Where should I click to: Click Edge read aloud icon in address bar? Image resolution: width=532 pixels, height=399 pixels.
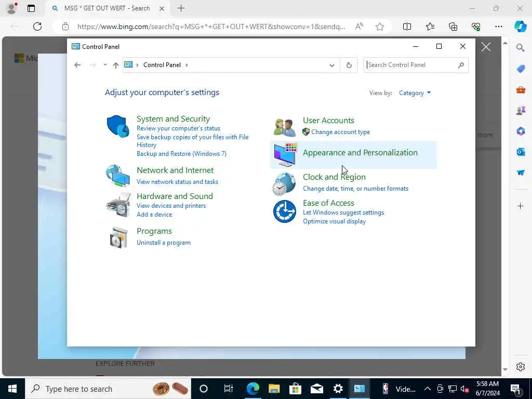(359, 26)
